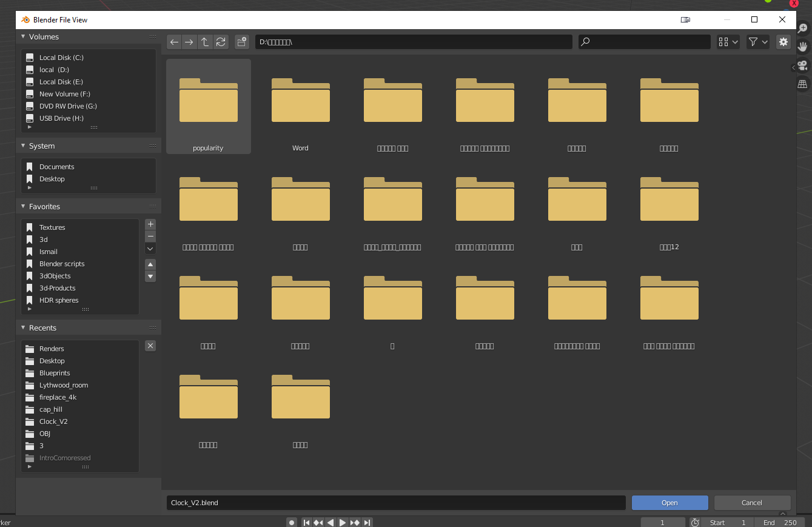Viewport: 812px width, 527px height.
Task: Click the jump-to-end playback button
Action: 367,522
